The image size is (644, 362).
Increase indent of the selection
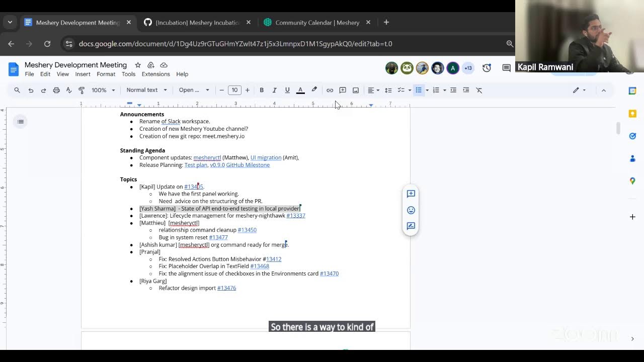466,90
